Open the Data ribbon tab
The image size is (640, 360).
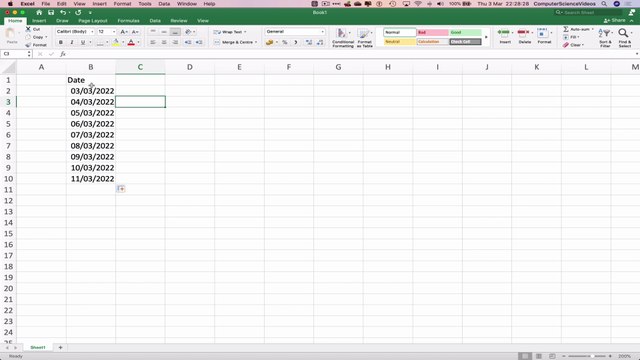click(155, 21)
